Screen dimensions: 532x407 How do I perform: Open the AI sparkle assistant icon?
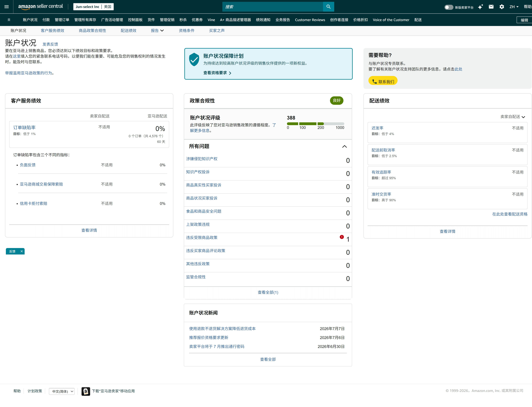480,7
